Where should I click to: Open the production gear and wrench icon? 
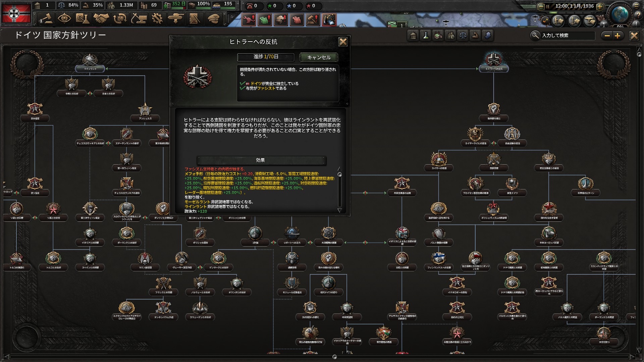(x=157, y=18)
